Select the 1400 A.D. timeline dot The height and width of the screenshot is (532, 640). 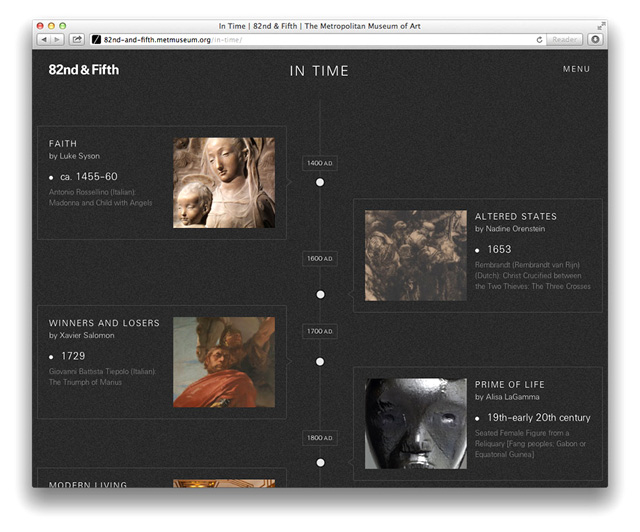(320, 182)
